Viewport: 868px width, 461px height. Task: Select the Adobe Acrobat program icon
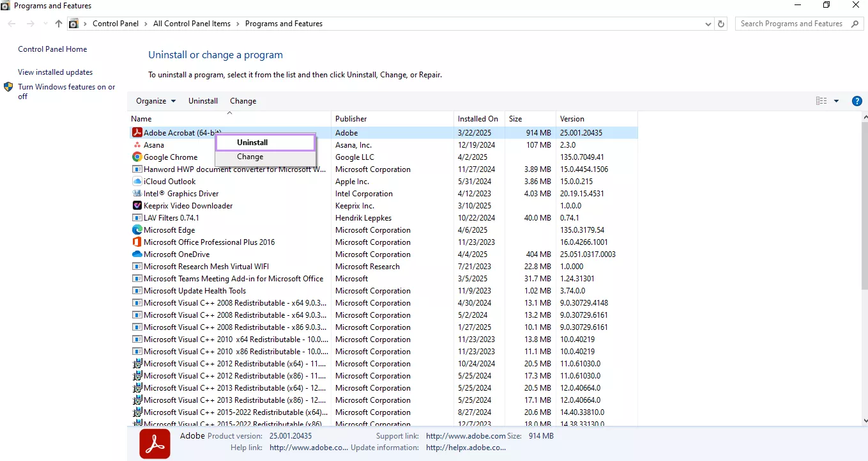pyautogui.click(x=137, y=132)
